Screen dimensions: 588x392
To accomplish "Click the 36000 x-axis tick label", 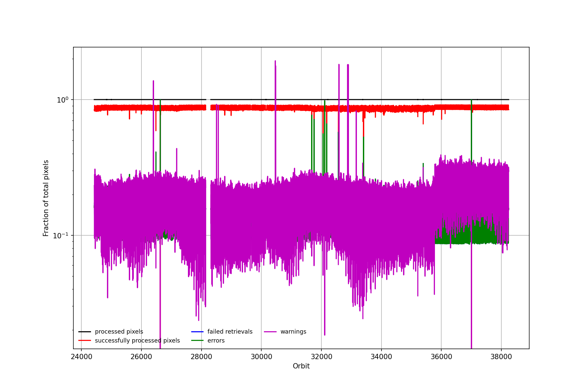I will (x=441, y=357).
